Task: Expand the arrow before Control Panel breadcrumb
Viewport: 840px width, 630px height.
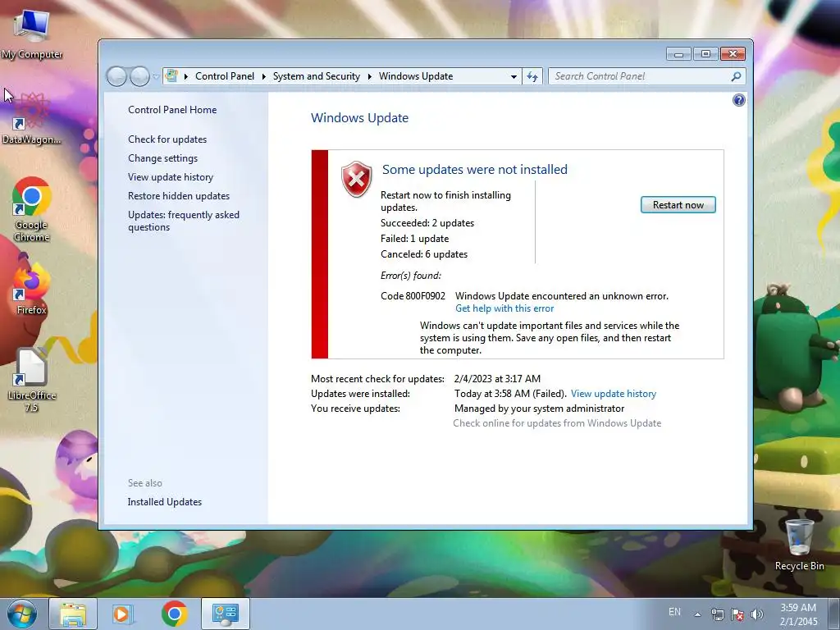Action: click(186, 76)
